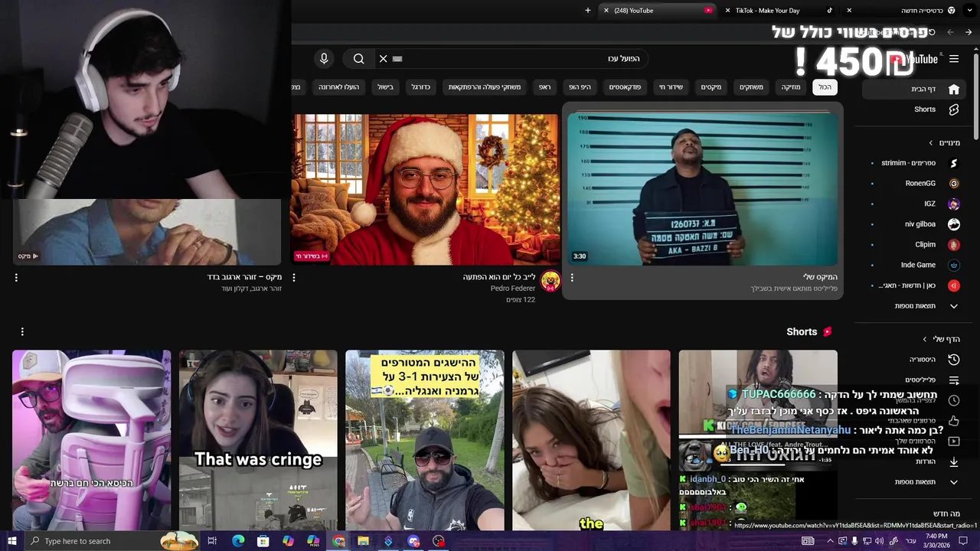This screenshot has height=551, width=980.
Task: Open niv gilboa channel avatar
Action: click(x=954, y=224)
